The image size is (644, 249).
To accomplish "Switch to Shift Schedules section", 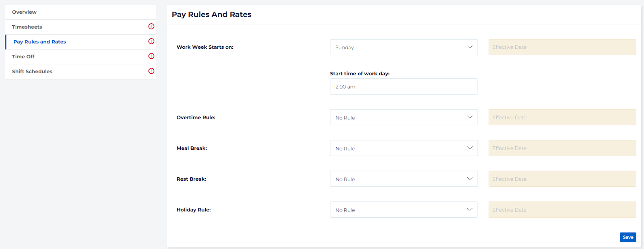I will point(32,72).
